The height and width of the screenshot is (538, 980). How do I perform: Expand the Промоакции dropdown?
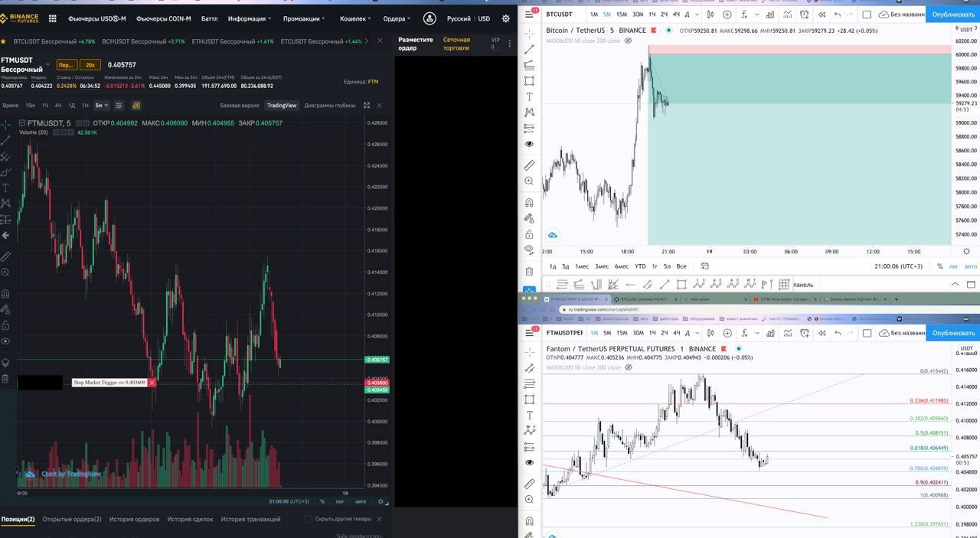tap(304, 18)
